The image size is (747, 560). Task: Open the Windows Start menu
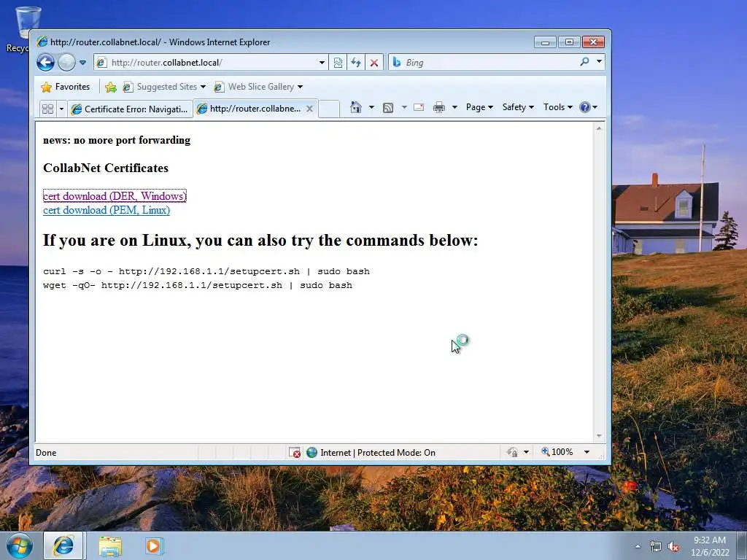[20, 545]
